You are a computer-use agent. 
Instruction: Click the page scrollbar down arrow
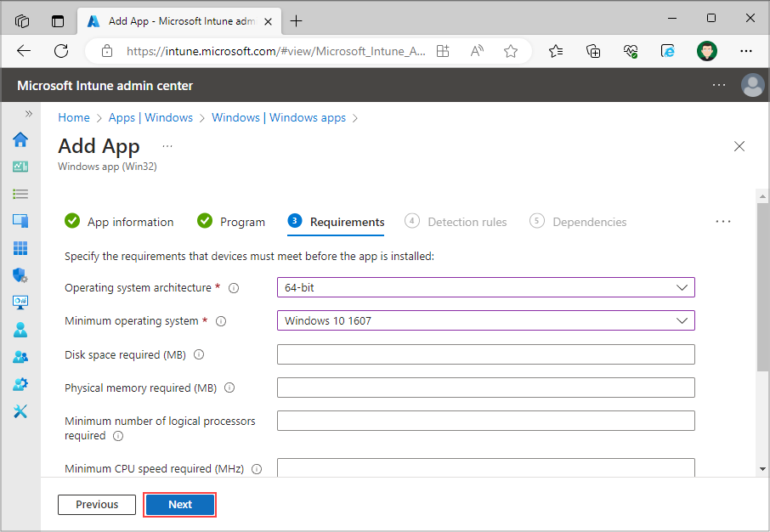762,469
